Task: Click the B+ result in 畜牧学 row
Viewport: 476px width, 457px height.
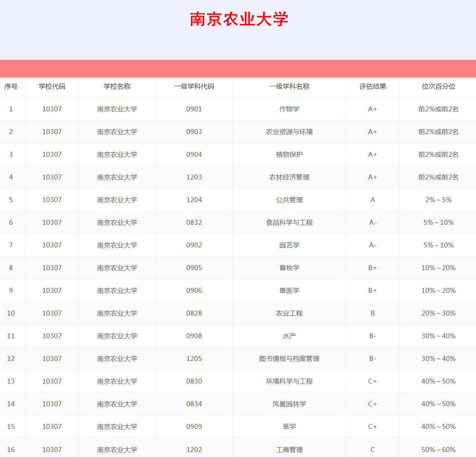Action: [x=373, y=268]
